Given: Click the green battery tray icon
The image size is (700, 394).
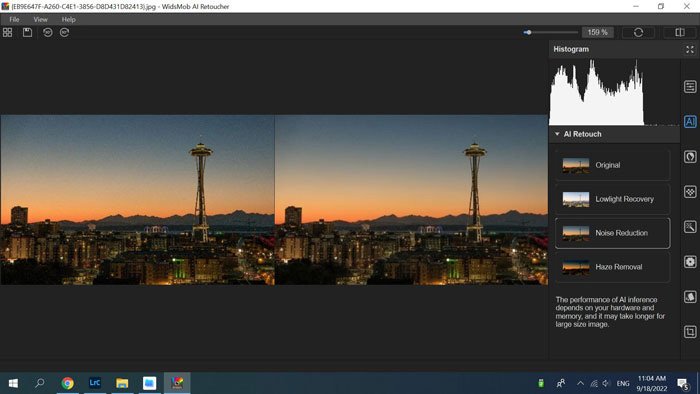Looking at the screenshot, I should coord(541,383).
